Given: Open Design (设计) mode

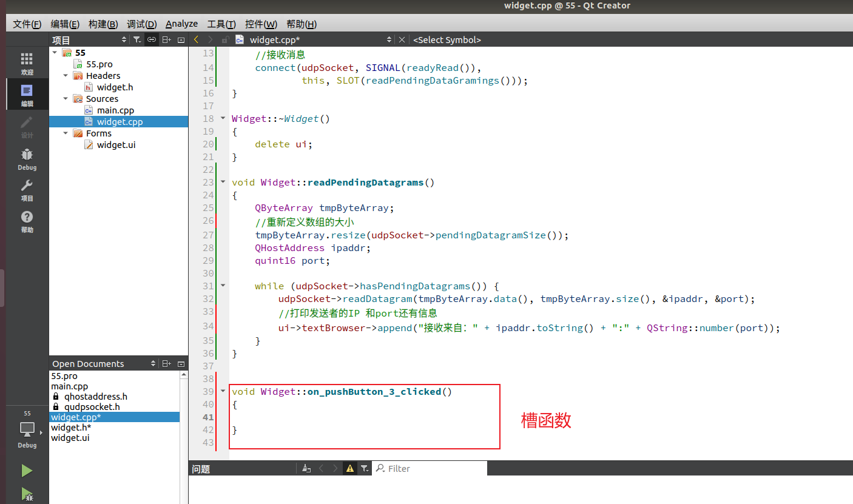Looking at the screenshot, I should tap(27, 126).
